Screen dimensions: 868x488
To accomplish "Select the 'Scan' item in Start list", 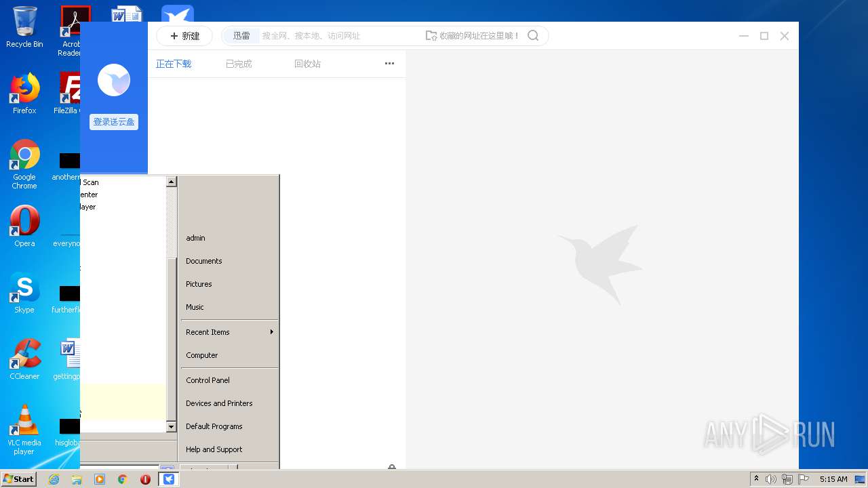I will tap(90, 182).
